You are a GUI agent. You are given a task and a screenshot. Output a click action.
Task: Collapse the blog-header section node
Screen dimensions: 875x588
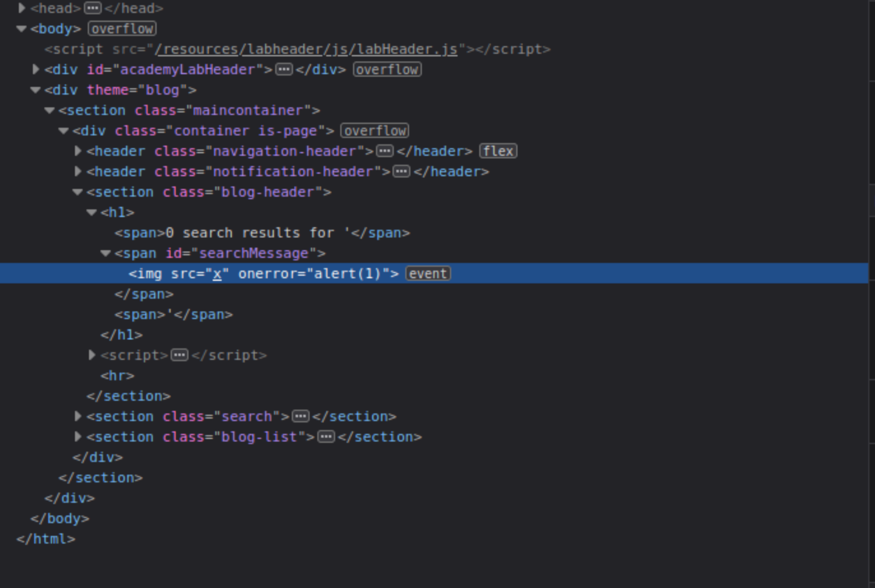77,192
